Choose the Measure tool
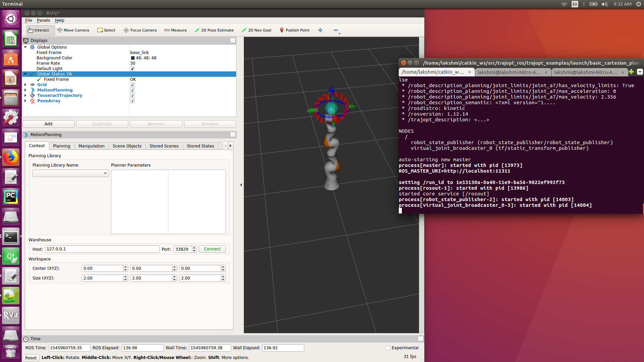Viewport: 644px width, 362px height. [x=175, y=30]
